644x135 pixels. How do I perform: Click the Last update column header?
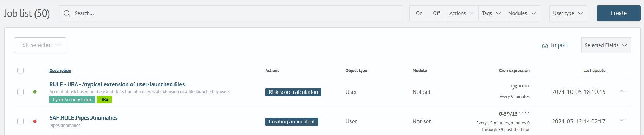594,71
